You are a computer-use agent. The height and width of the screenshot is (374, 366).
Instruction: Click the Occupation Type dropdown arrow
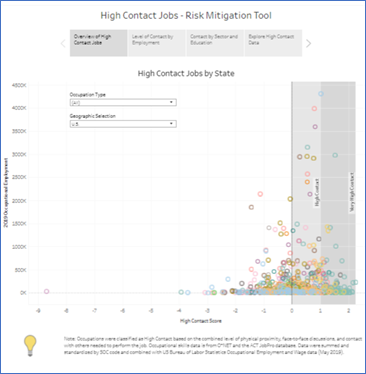[x=171, y=102]
